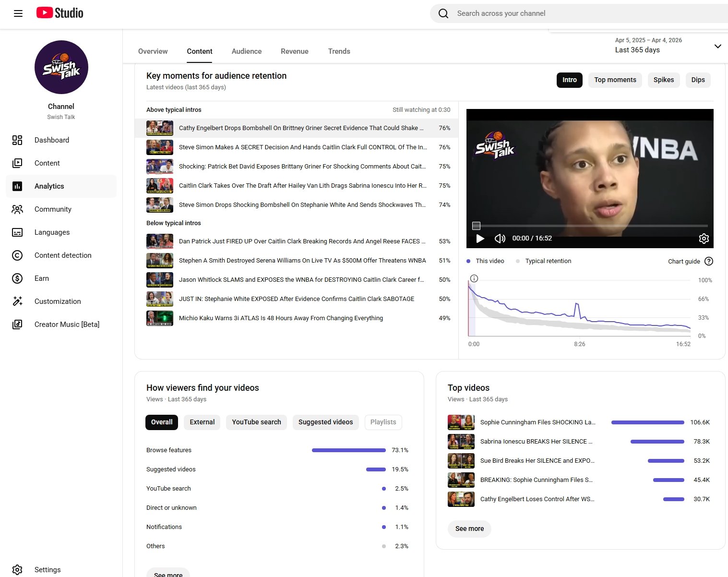Open Community from the sidebar icon
The width and height of the screenshot is (728, 577).
pyautogui.click(x=17, y=209)
